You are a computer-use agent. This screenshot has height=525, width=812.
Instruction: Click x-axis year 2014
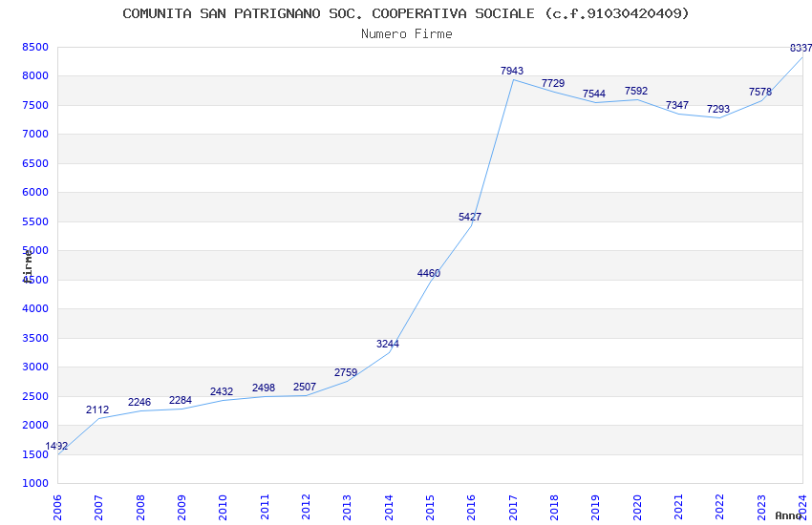(x=389, y=507)
